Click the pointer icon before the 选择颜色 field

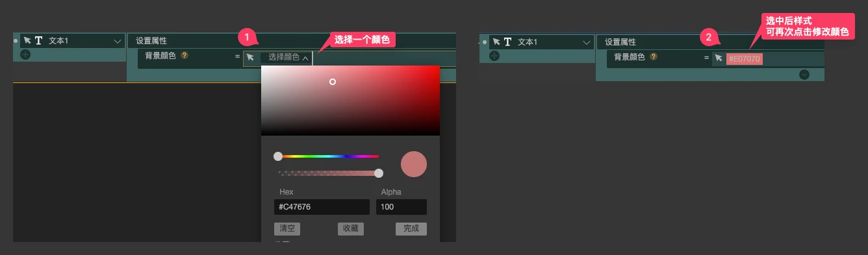click(250, 57)
